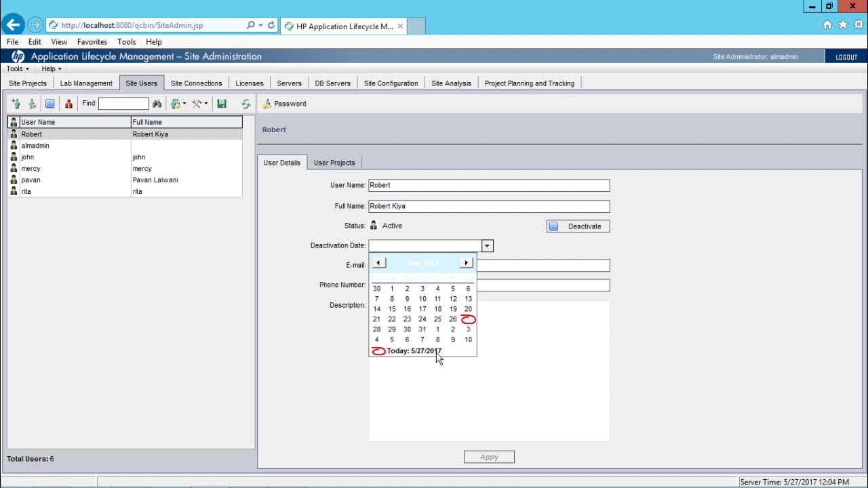Open the DB Servers tab
Screen dimensions: 868x488
(332, 83)
